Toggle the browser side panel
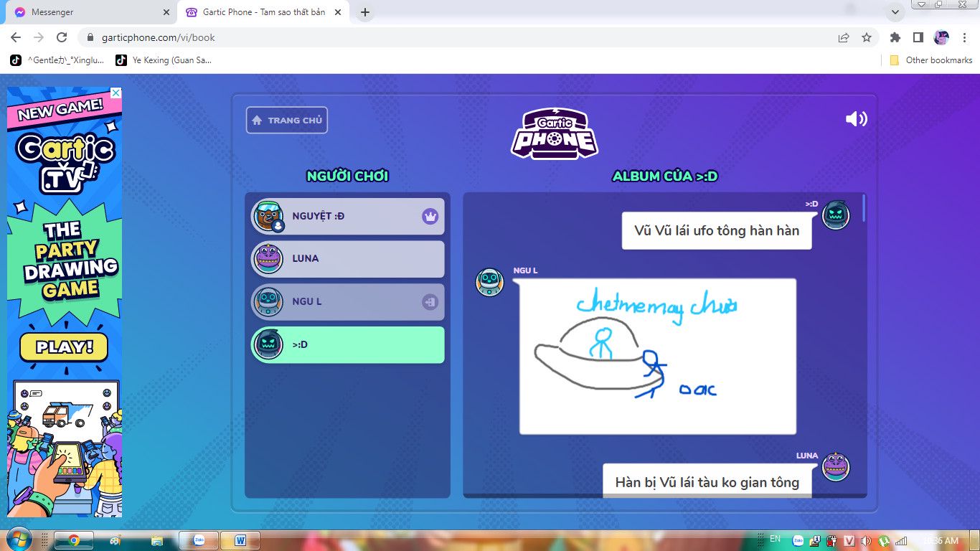 click(x=918, y=37)
